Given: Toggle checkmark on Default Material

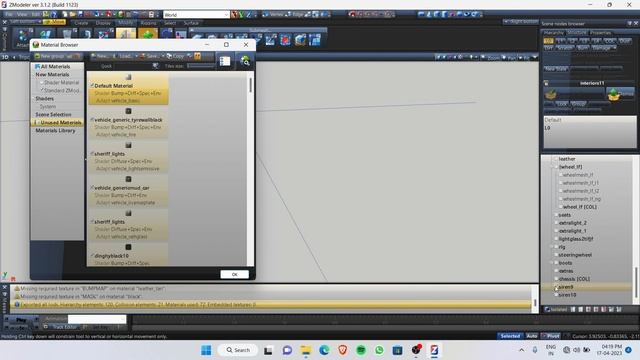Looking at the screenshot, I should click(92, 85).
